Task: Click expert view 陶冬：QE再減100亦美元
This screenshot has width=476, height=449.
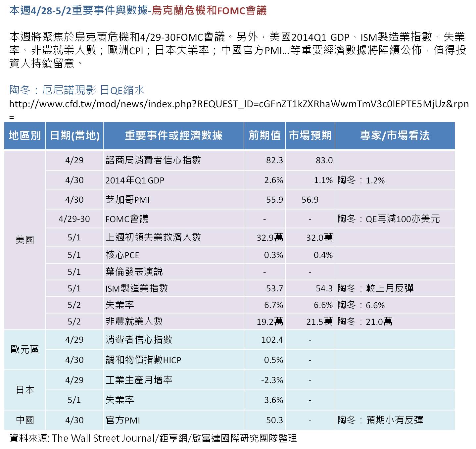Action: point(389,219)
